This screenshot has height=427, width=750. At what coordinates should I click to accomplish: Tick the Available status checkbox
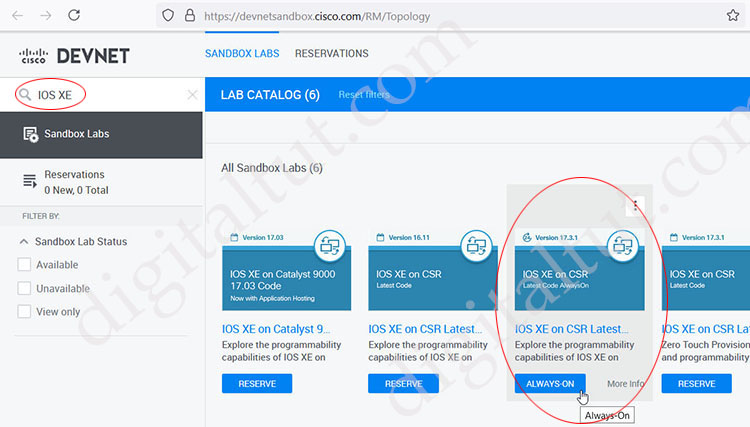coord(24,264)
